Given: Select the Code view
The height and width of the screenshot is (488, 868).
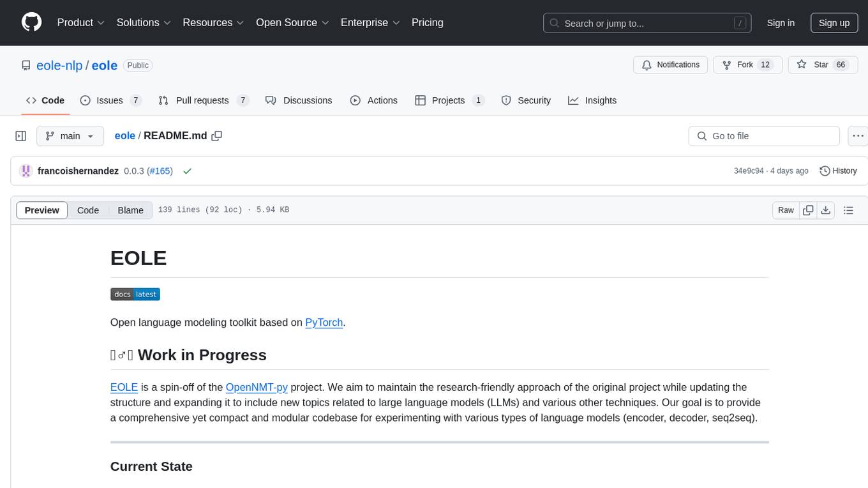Looking at the screenshot, I should 88,210.
